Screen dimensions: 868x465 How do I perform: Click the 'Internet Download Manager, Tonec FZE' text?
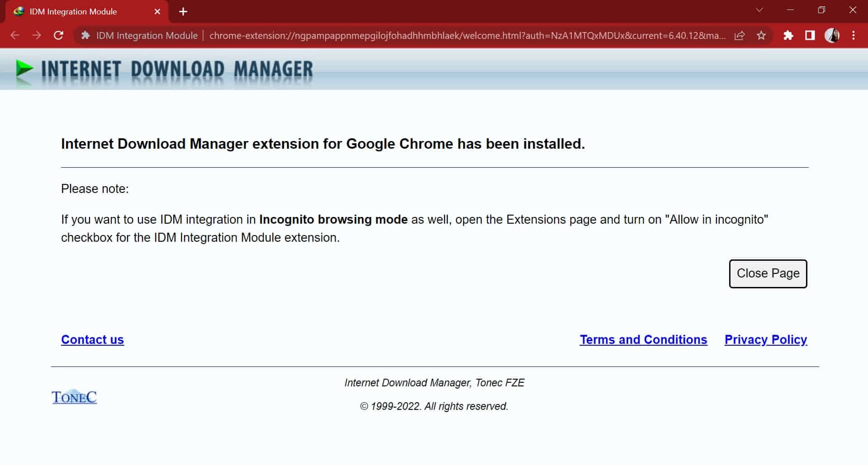pyautogui.click(x=434, y=383)
